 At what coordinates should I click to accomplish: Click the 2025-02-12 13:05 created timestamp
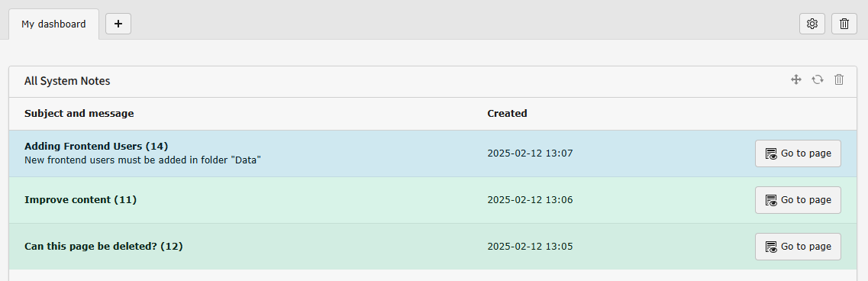(x=530, y=247)
